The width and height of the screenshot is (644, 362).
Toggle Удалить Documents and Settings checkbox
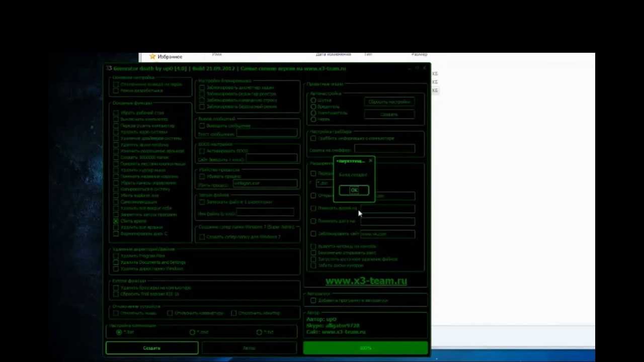[x=116, y=262]
